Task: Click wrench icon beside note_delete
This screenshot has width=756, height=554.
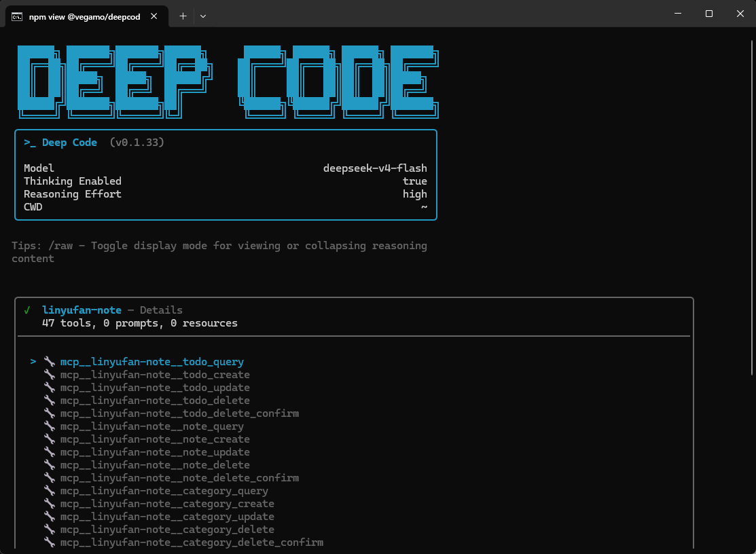Action: 49,465
